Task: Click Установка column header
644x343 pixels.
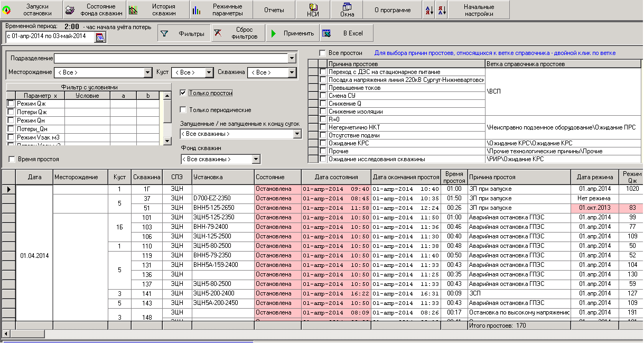Action: pos(222,177)
